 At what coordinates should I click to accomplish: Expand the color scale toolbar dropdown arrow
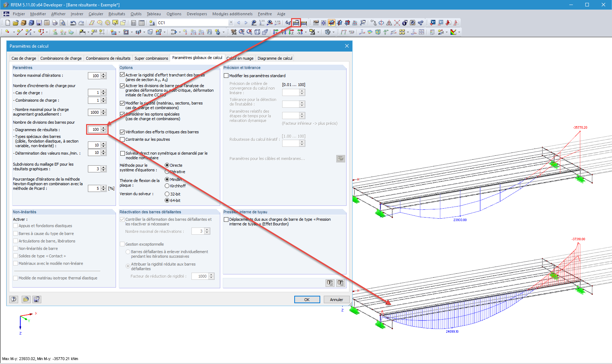pos(459,32)
